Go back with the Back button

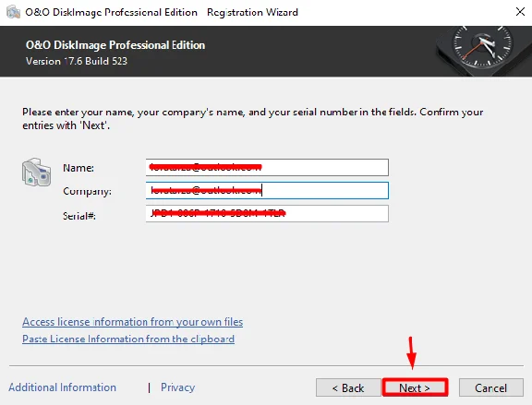point(348,387)
